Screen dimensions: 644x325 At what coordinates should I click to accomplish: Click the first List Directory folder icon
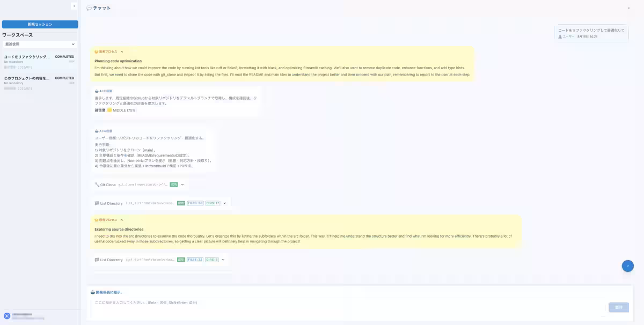tap(97, 203)
